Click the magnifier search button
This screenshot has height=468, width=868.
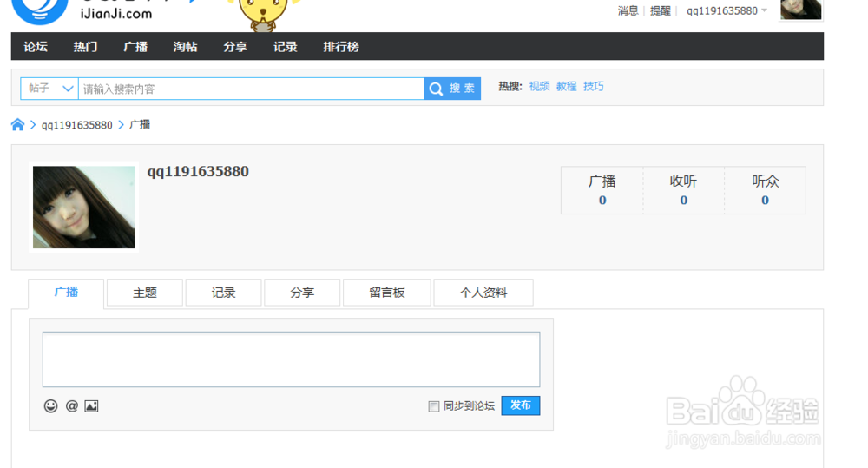click(452, 89)
